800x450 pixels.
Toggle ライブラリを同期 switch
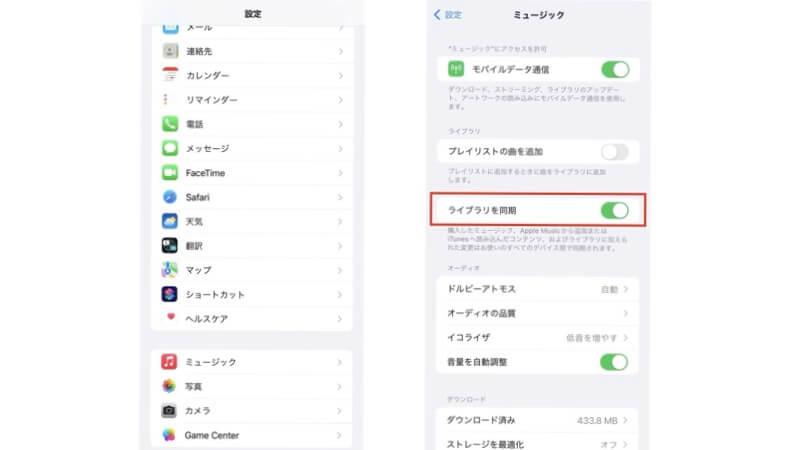pos(615,210)
